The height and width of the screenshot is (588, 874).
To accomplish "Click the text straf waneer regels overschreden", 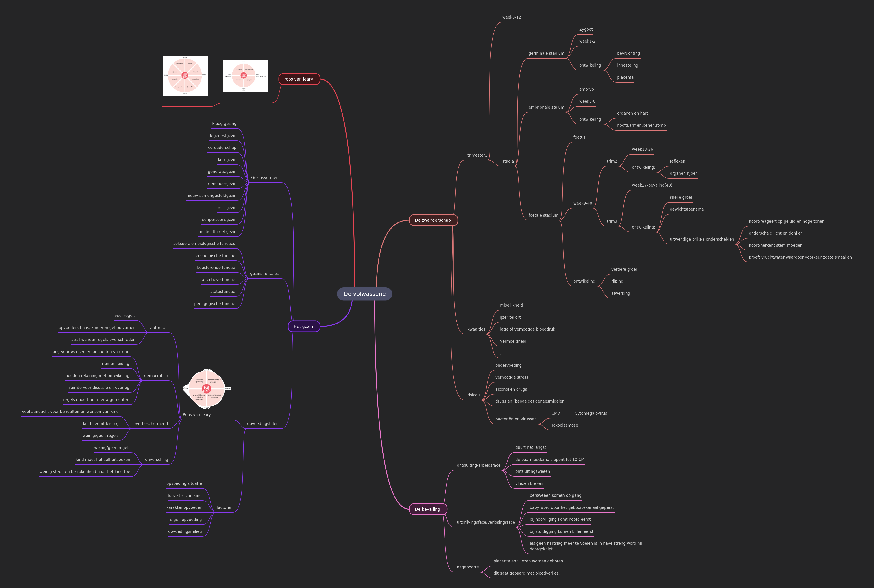I will tap(103, 340).
